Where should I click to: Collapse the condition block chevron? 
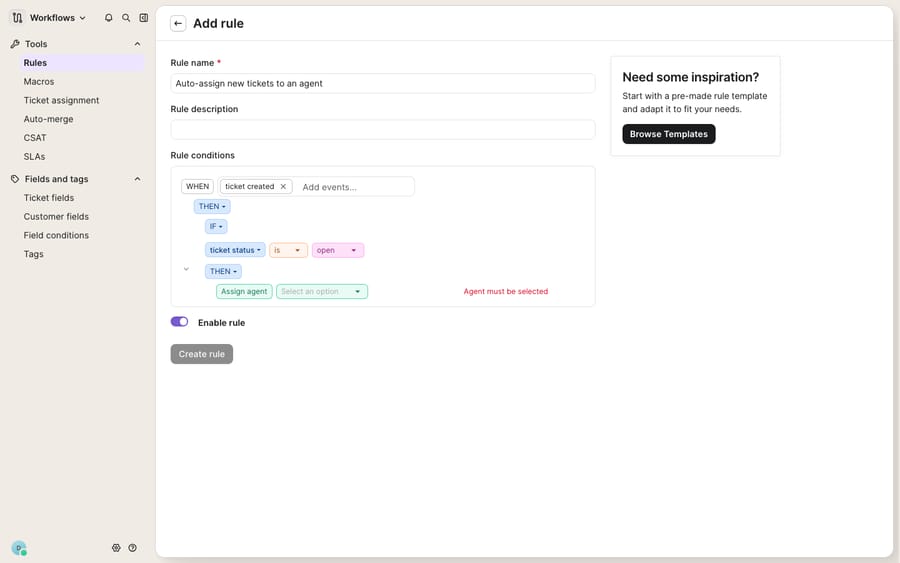pos(186,269)
